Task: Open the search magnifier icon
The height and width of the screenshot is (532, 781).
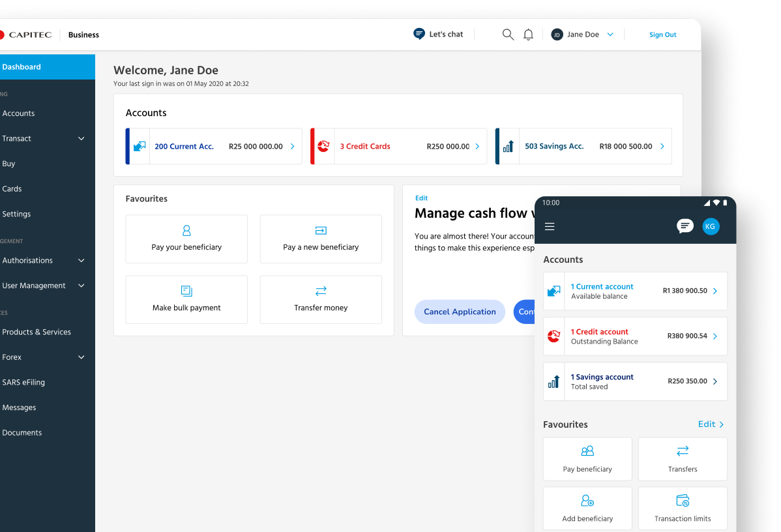Action: tap(508, 35)
